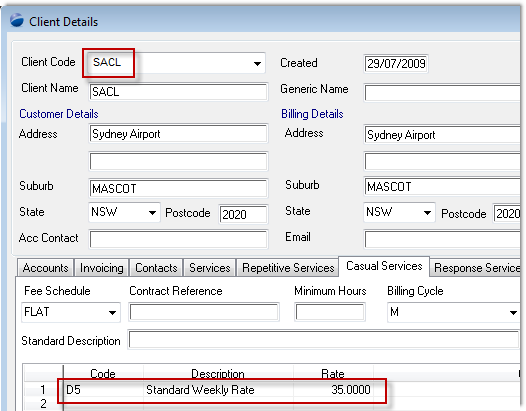Expand the Customer State NSW dropdown
526x411 pixels.
pyautogui.click(x=152, y=213)
